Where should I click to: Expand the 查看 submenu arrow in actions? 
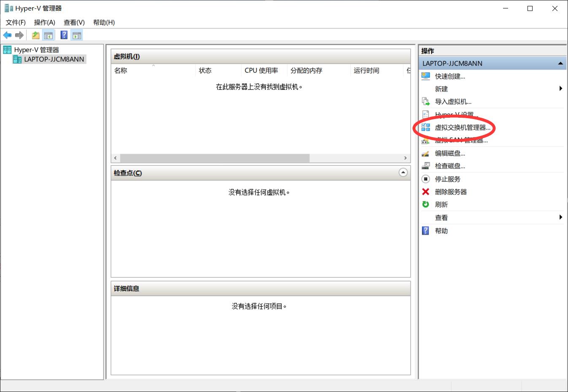tap(560, 217)
